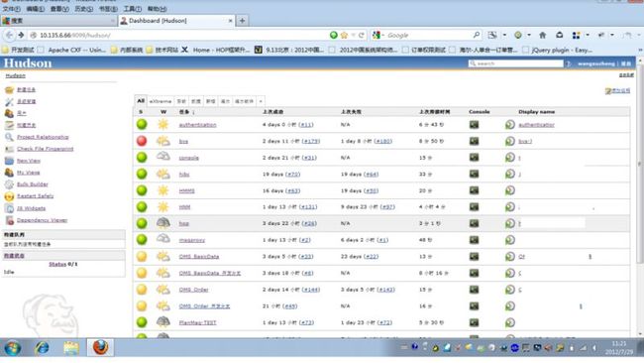Click the plus tab to add view
This screenshot has height=363, width=644.
(x=261, y=101)
